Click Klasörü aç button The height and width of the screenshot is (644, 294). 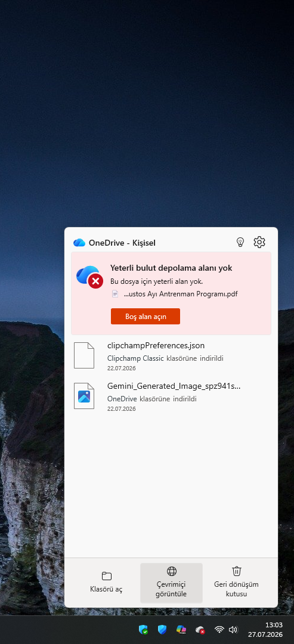coord(106,583)
